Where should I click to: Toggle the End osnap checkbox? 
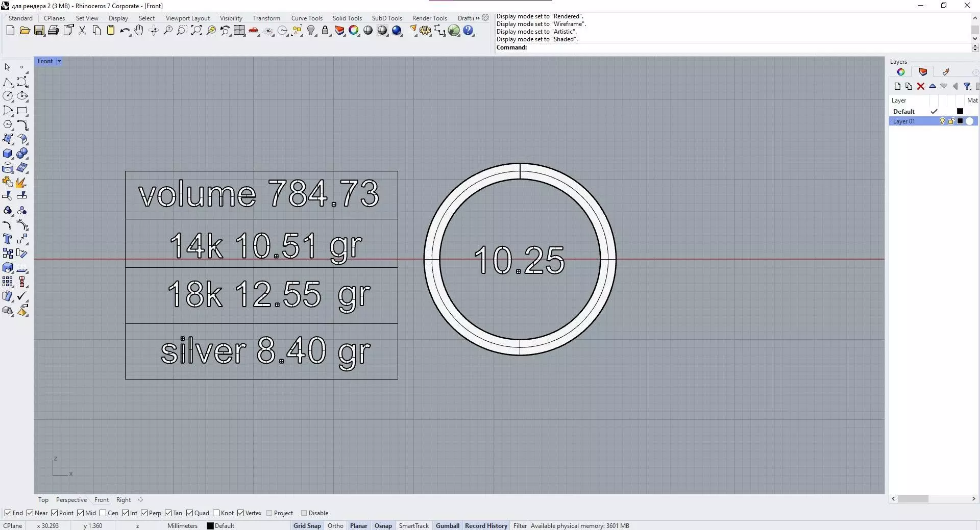8,513
